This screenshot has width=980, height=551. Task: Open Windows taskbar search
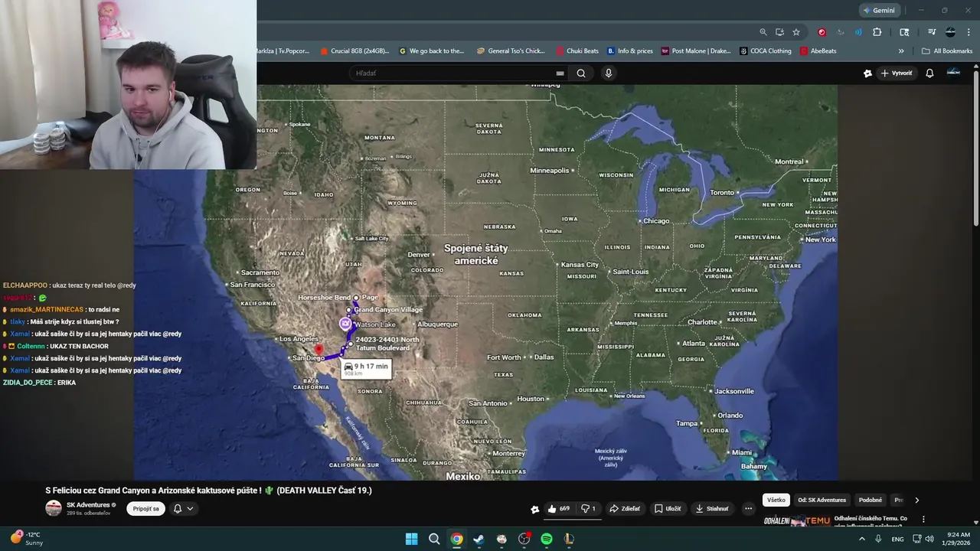click(x=434, y=539)
